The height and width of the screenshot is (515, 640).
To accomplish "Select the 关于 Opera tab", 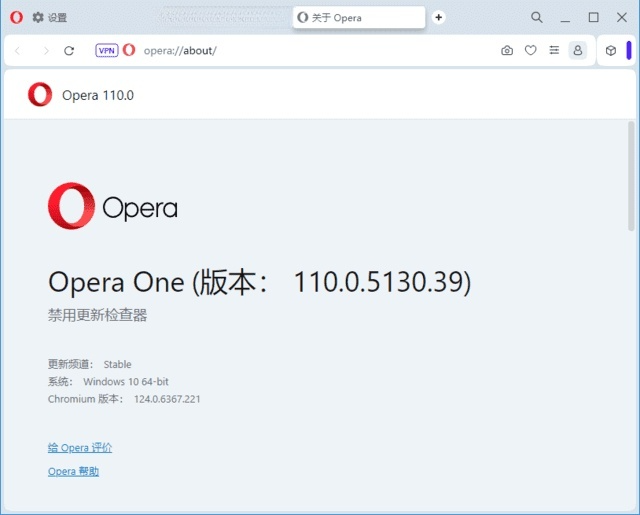I will point(359,18).
